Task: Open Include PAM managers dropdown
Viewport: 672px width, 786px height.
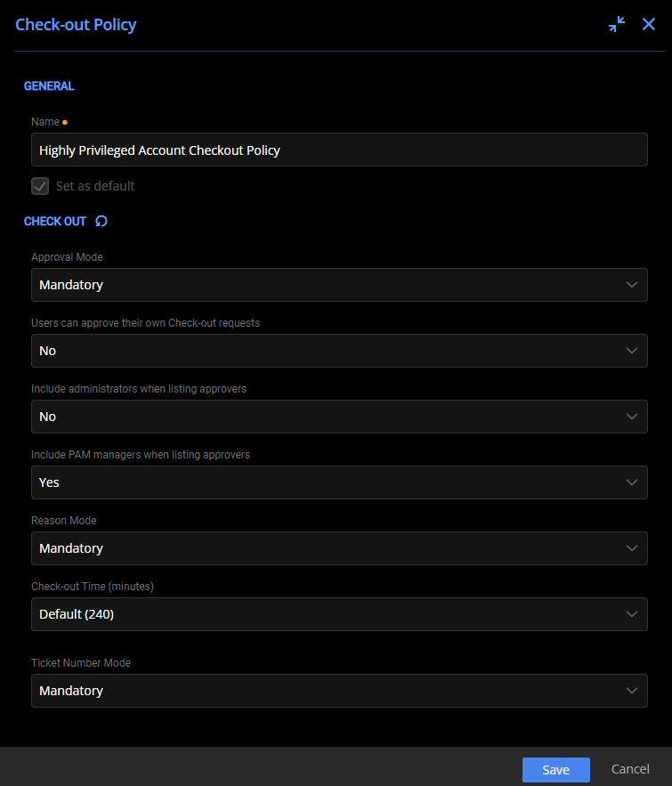Action: point(338,482)
